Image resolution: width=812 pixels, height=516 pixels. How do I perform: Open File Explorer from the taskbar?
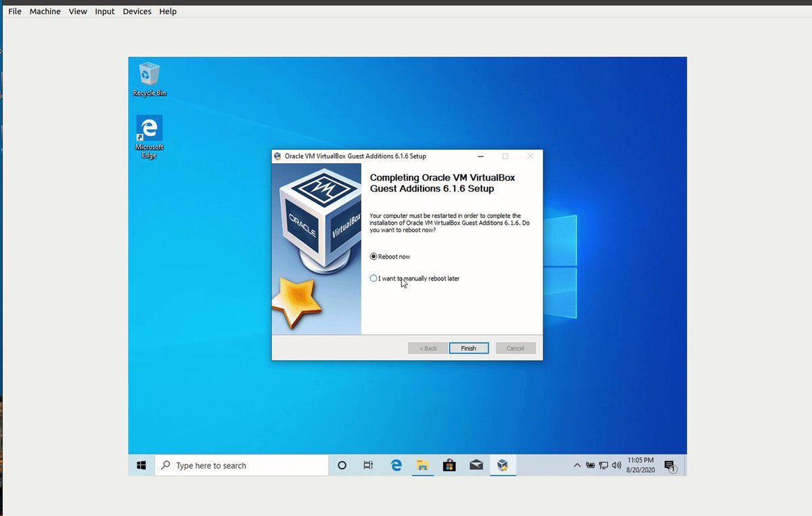(423, 465)
